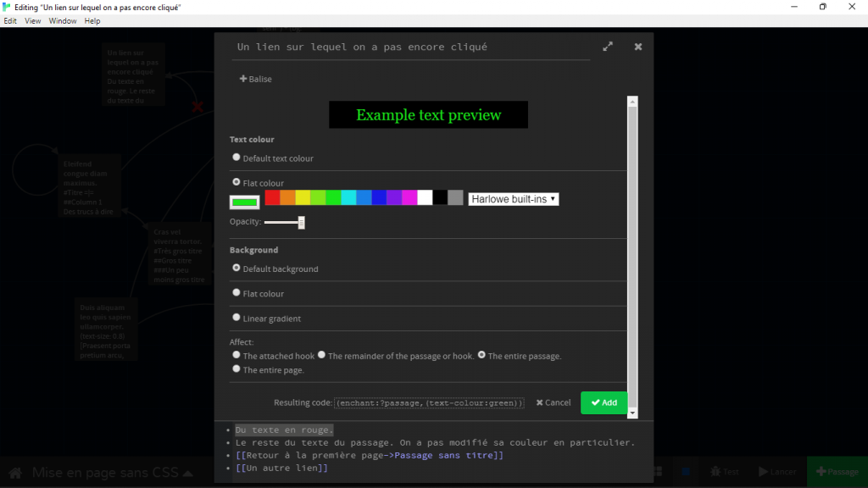The image size is (868, 488).
Task: Click '[[Un autre lien]]' in editor
Action: pos(281,468)
